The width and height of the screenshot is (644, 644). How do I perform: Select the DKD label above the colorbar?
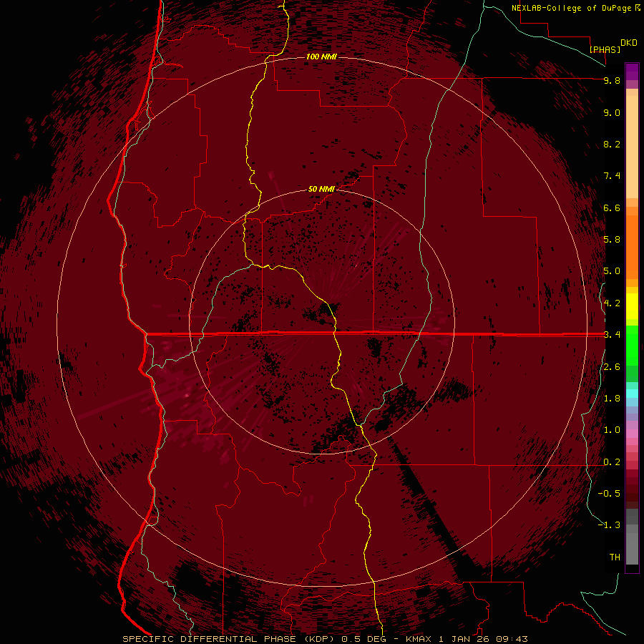pyautogui.click(x=629, y=43)
